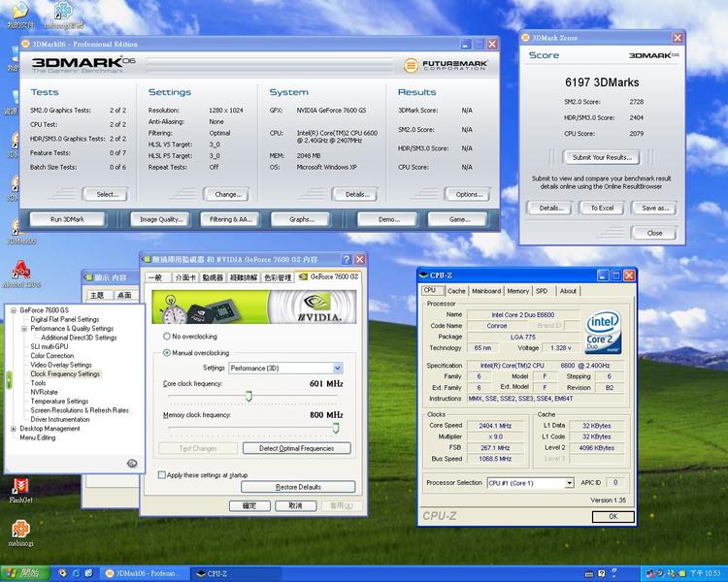
Task: Export score using To Excel button
Action: pyautogui.click(x=602, y=208)
